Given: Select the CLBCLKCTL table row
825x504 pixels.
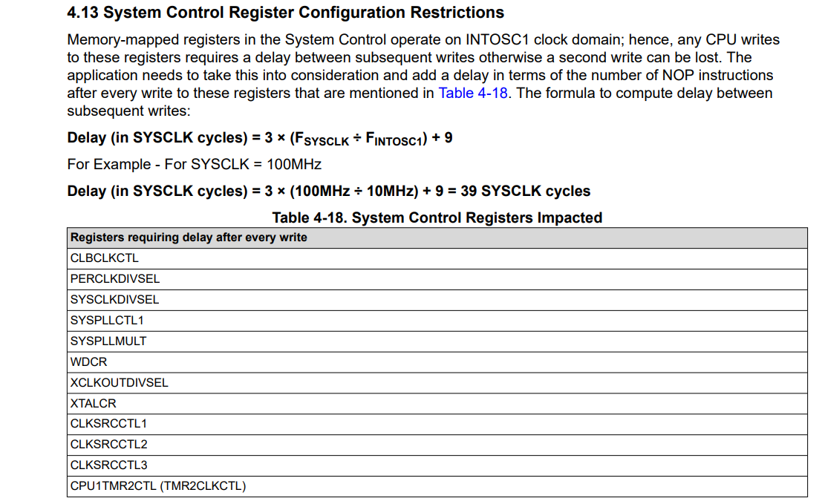Looking at the screenshot, I should 105,258.
